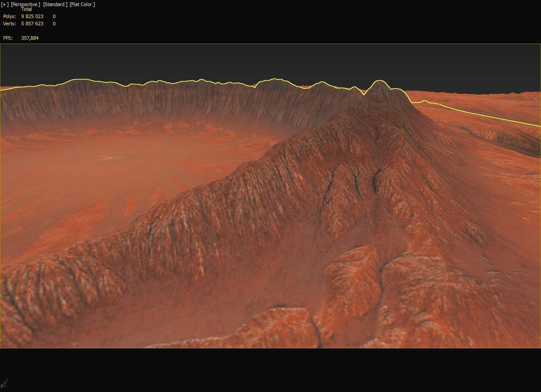Click the XYZ axis tripod gizmo

5,383
